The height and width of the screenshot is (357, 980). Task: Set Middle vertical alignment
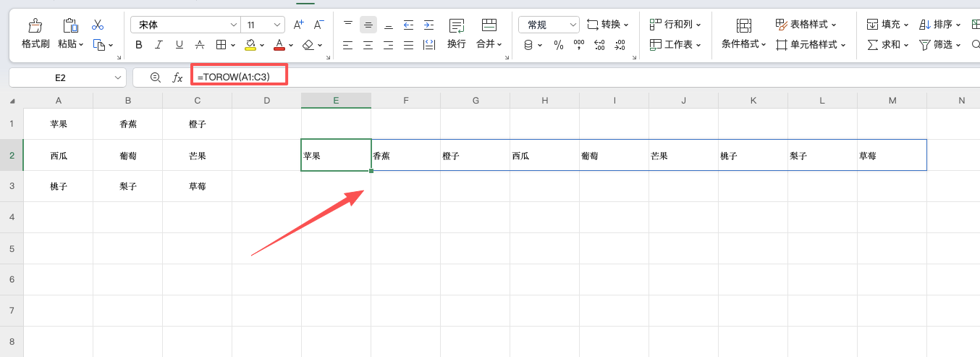pyautogui.click(x=368, y=25)
